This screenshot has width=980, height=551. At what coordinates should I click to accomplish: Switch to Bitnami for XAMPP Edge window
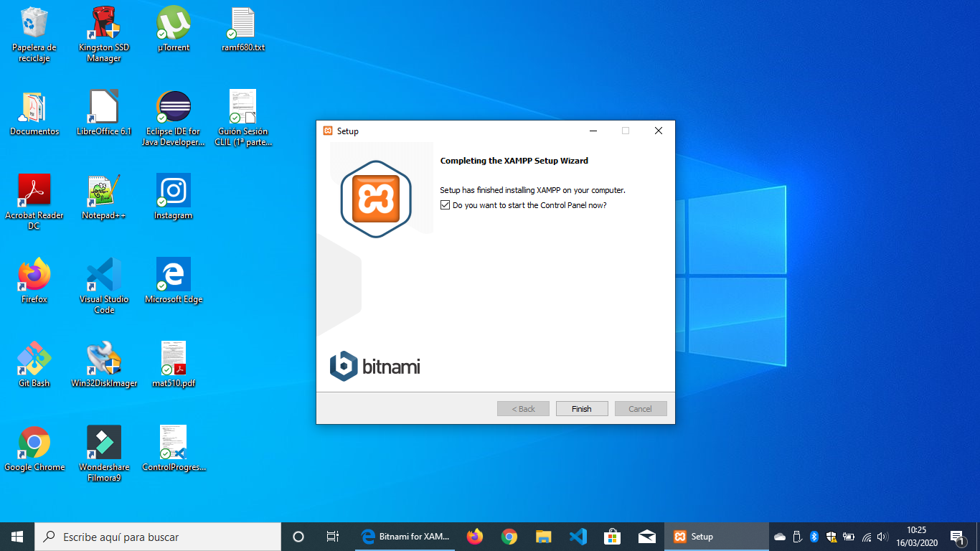405,537
